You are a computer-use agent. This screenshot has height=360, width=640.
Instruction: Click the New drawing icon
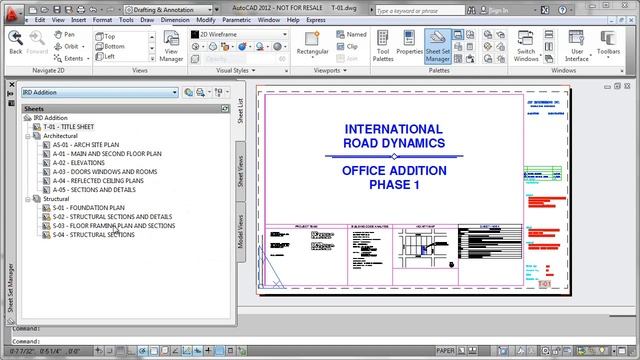click(x=33, y=9)
